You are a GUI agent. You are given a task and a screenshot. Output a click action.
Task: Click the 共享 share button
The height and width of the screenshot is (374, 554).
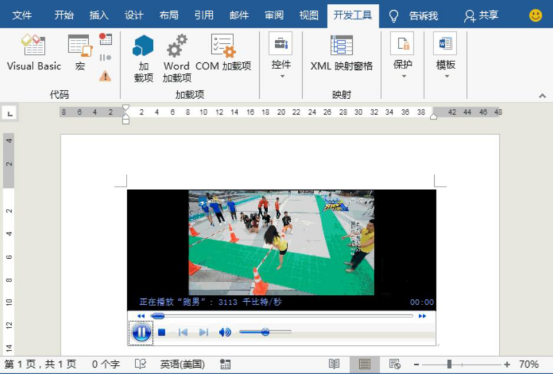pos(481,16)
